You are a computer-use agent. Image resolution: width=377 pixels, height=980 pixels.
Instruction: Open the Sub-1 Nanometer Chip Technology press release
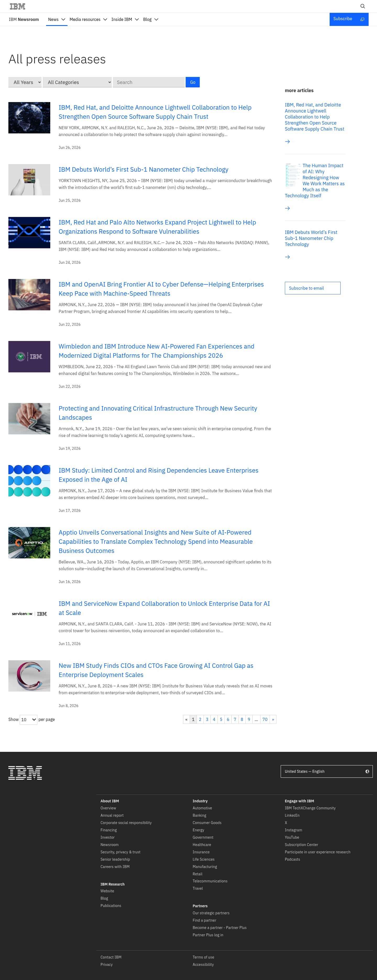pyautogui.click(x=143, y=169)
